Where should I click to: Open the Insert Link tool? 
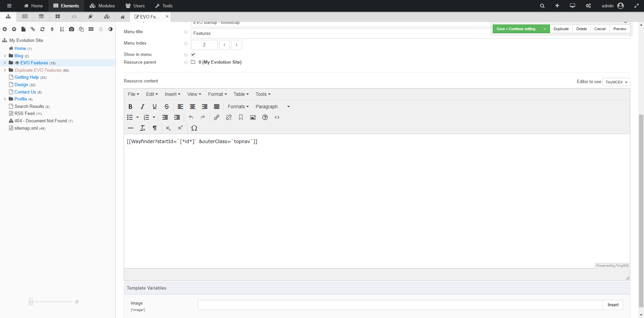tap(217, 117)
